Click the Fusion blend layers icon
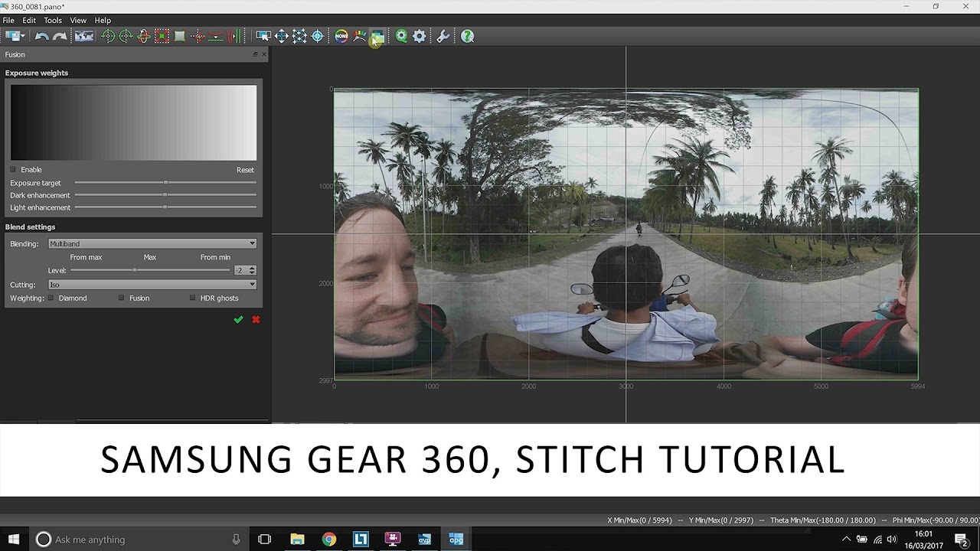980x551 pixels. pyautogui.click(x=377, y=36)
